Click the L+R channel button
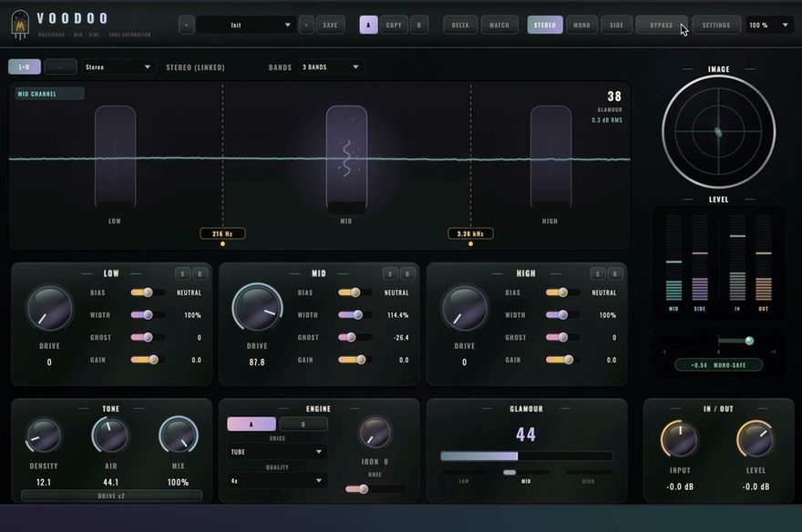The image size is (802, 532). tap(25, 66)
